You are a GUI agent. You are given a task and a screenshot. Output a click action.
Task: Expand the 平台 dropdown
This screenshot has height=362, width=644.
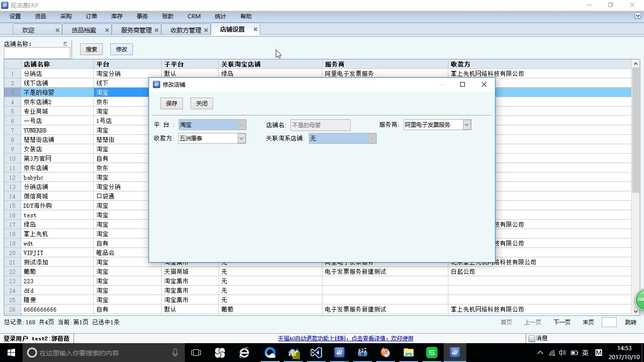242,125
